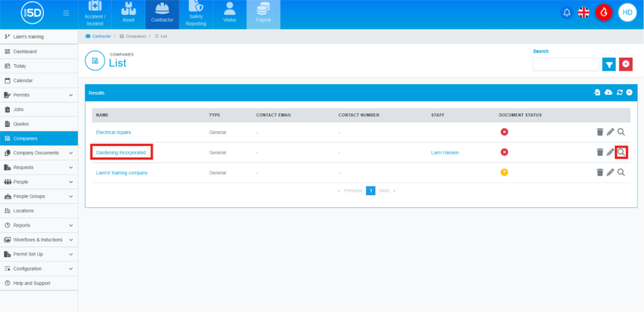Expand the Configuration sidebar menu

pos(70,269)
